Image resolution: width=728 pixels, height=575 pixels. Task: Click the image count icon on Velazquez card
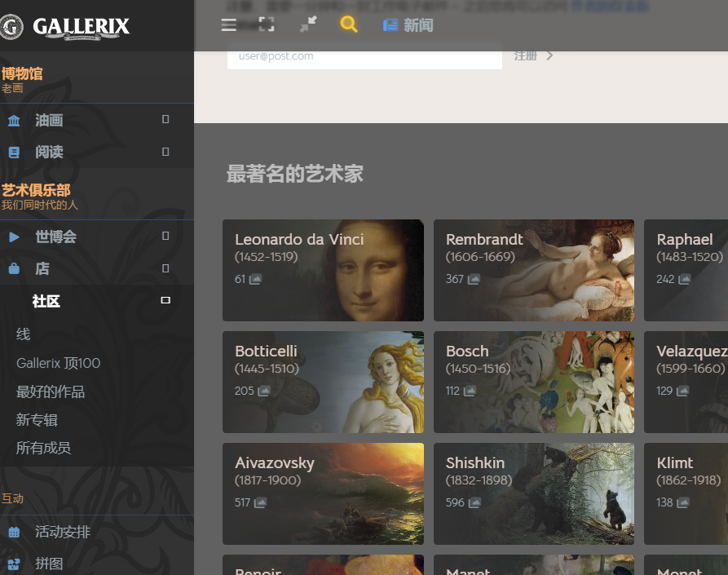[x=682, y=391]
